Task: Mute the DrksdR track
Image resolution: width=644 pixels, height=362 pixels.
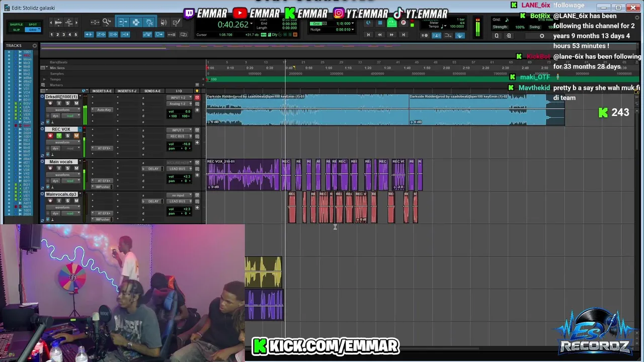Action: (76, 103)
